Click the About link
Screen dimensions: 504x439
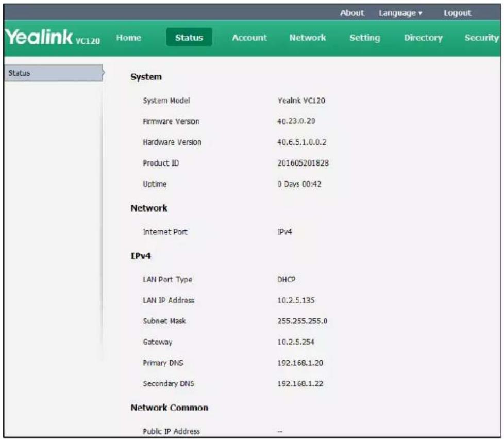click(x=352, y=13)
